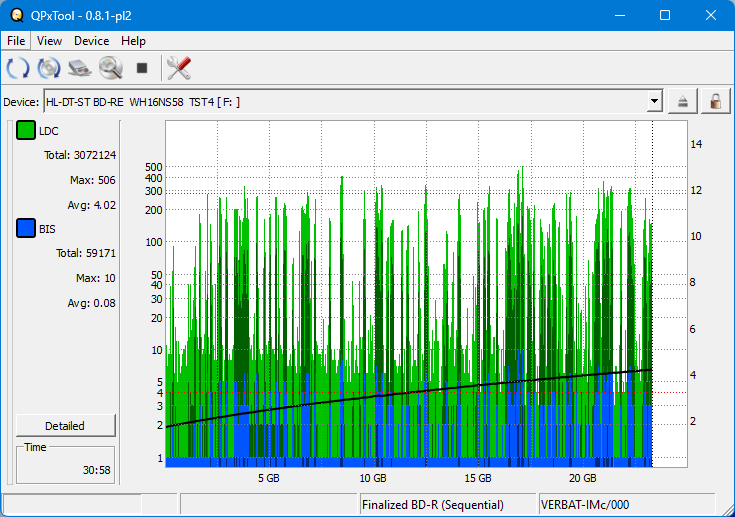This screenshot has width=735, height=517.
Task: Click the 10 GB axis label
Action: click(373, 478)
